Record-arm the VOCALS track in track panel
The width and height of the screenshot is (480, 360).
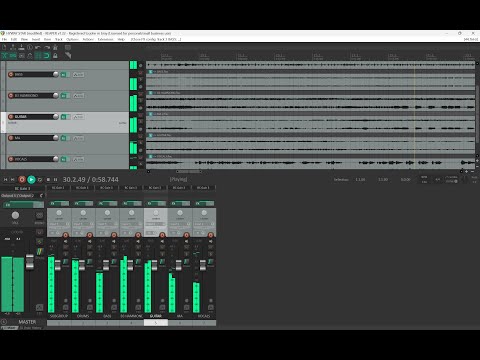tap(11, 159)
